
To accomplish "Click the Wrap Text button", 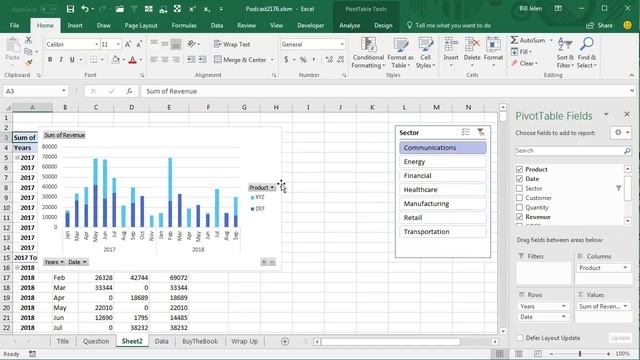I will [x=232, y=44].
